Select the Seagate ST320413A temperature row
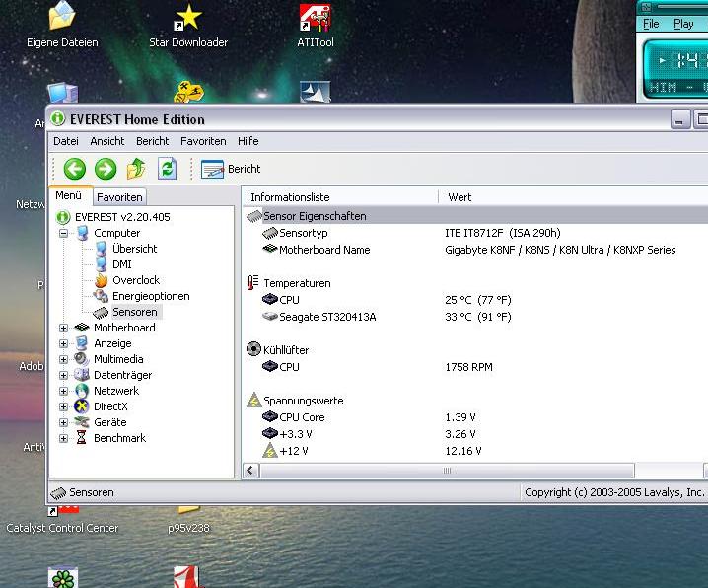This screenshot has width=708, height=588. coord(475,317)
